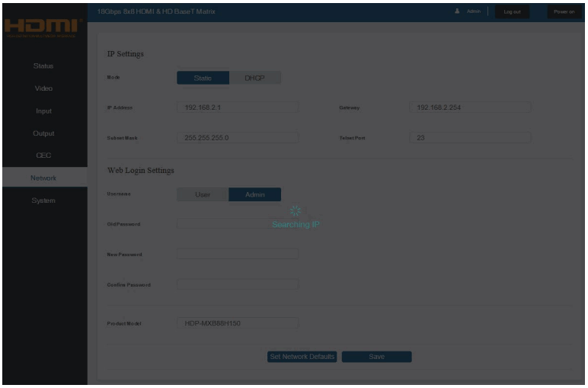Image resolution: width=588 pixels, height=388 pixels.
Task: Click the IP Settings heading
Action: point(125,53)
